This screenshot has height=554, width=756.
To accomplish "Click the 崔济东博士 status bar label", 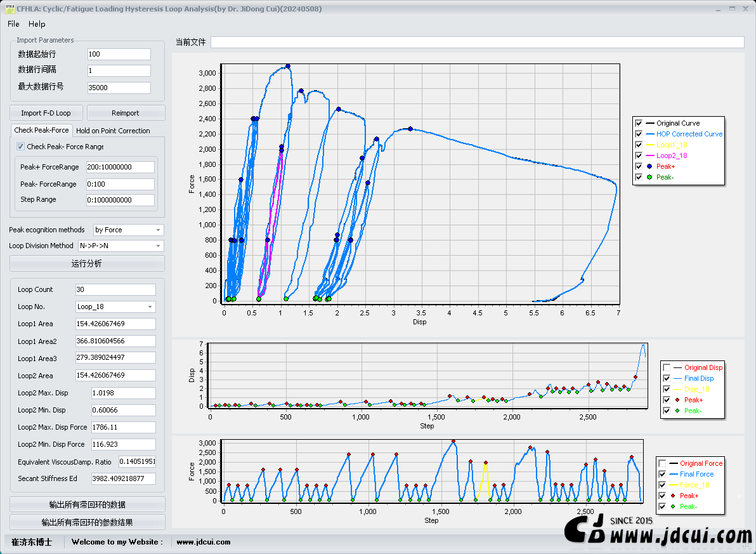I will tap(32, 542).
